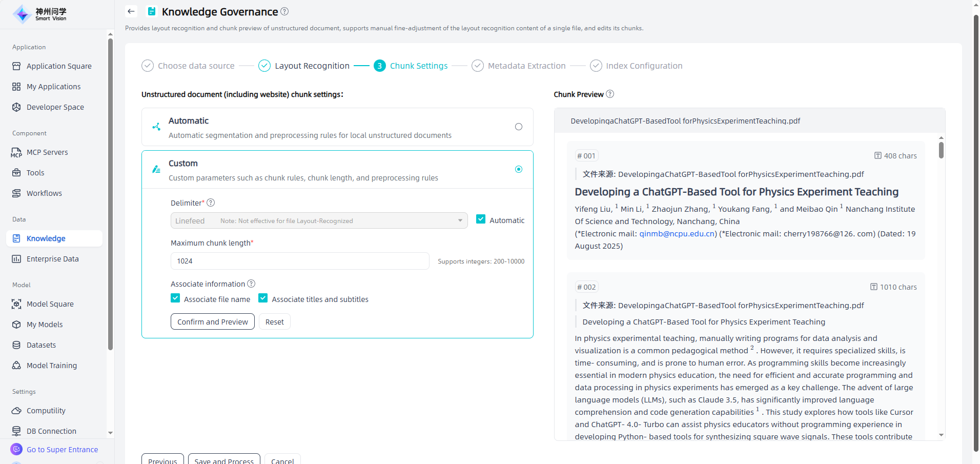
Task: Open Enterprise Data in the sidebar menu
Action: coord(52,259)
